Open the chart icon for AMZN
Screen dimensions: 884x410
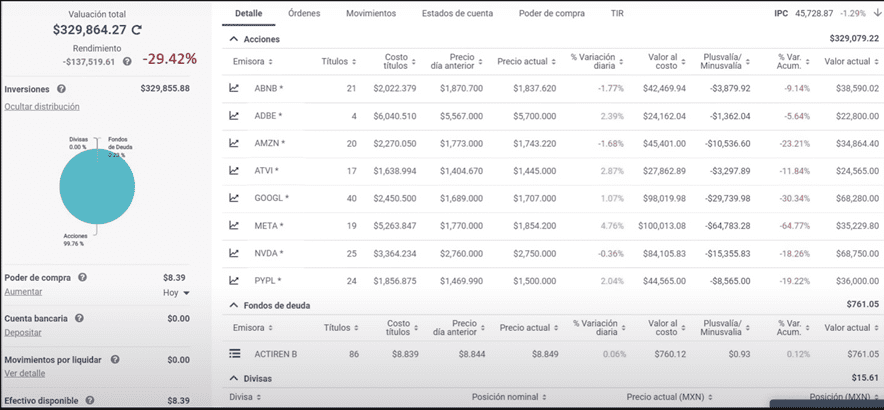tap(235, 144)
